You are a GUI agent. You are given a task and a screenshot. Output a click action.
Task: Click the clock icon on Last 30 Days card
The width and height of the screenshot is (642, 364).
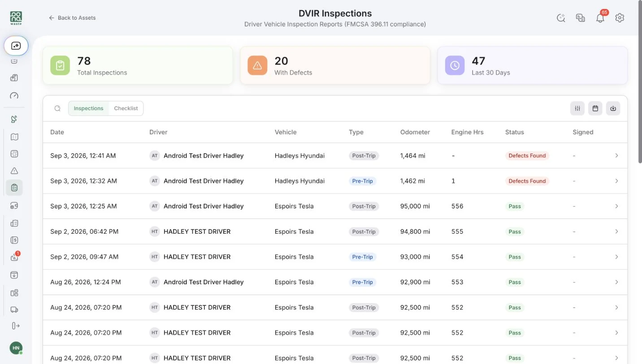(455, 65)
